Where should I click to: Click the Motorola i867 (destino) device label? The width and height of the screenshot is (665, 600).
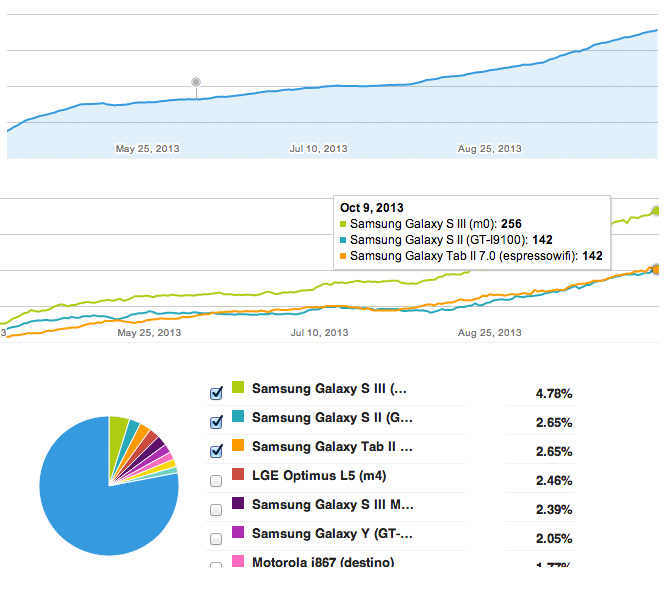pos(323,563)
